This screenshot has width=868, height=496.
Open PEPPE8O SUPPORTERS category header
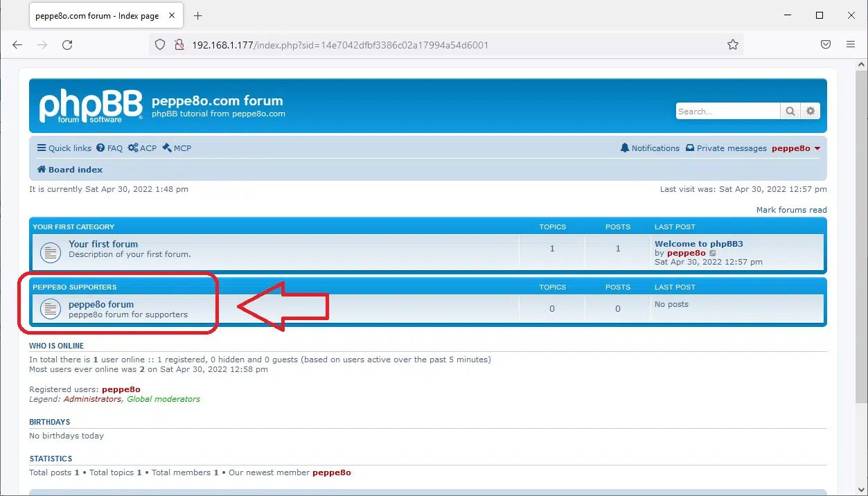75,287
